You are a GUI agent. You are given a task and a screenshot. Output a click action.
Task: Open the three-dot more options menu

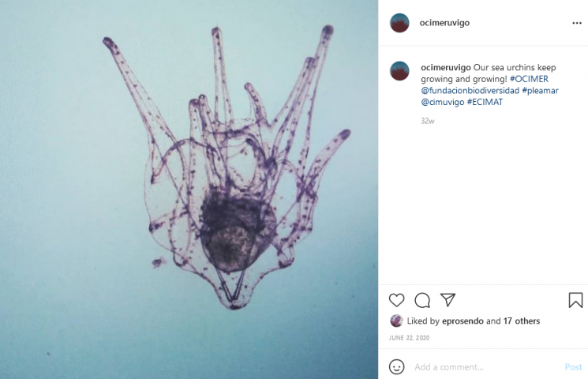click(577, 23)
